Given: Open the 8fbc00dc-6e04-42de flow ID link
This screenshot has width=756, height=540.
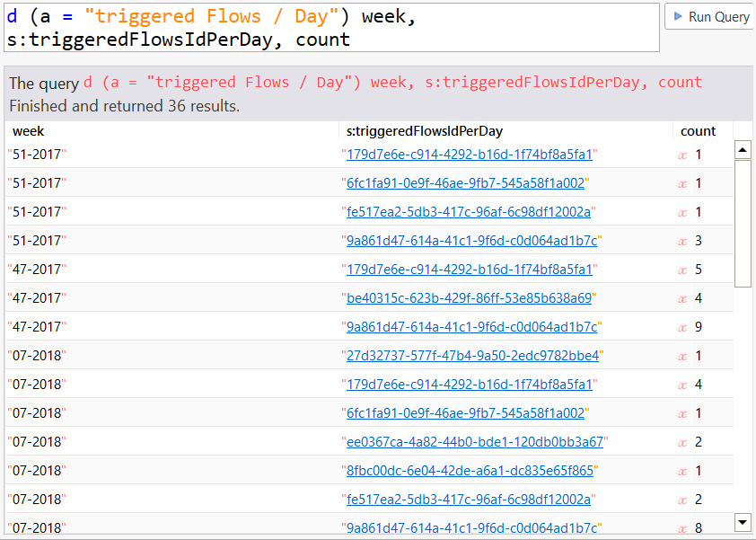Looking at the screenshot, I should coord(470,471).
